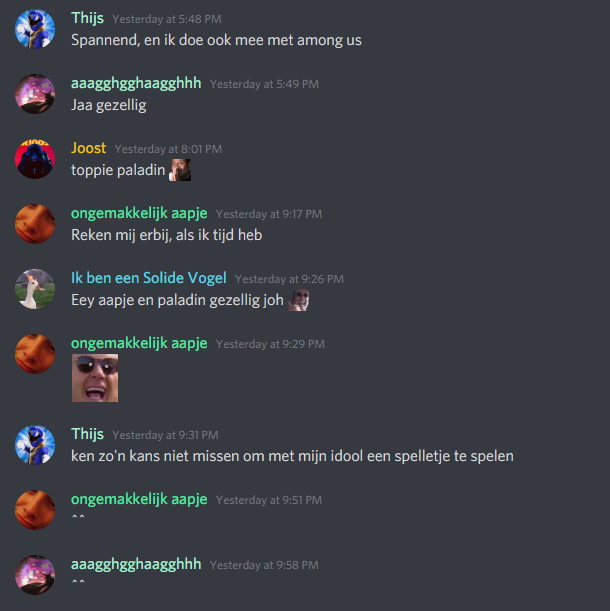Click the 'Yesterday at 8:01 PM' timestamp
This screenshot has width=610, height=611.
click(168, 149)
